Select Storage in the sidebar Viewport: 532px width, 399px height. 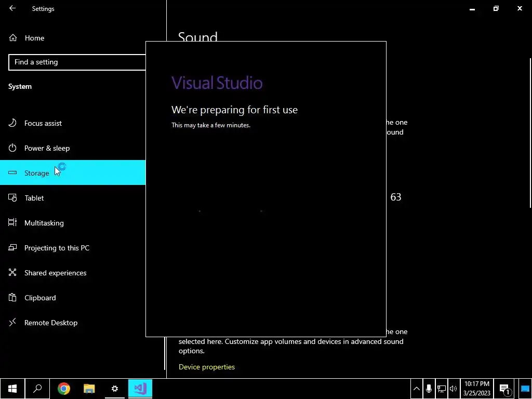click(73, 172)
